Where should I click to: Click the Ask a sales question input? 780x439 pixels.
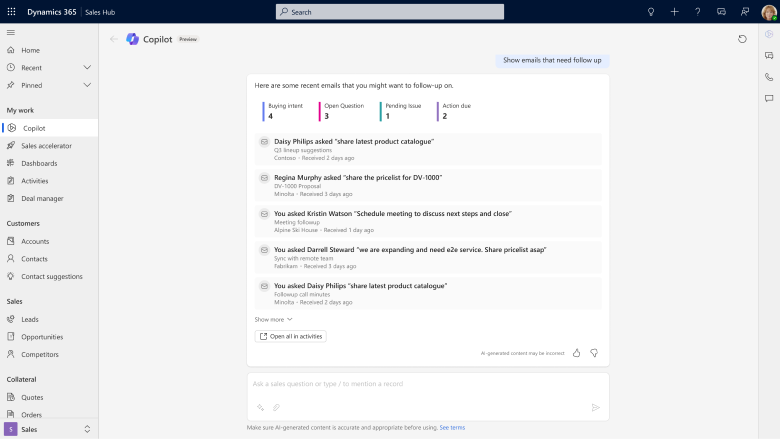click(x=420, y=383)
